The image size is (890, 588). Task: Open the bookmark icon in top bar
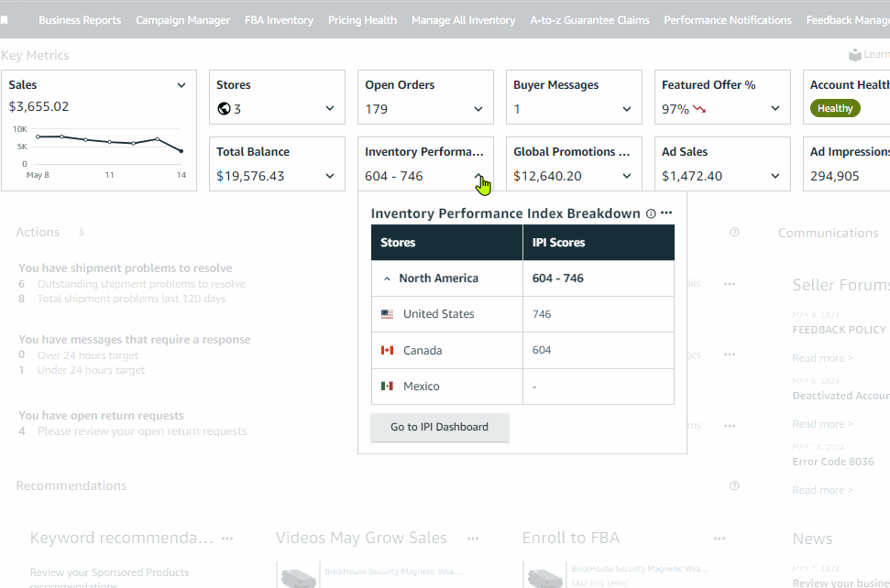pos(5,20)
